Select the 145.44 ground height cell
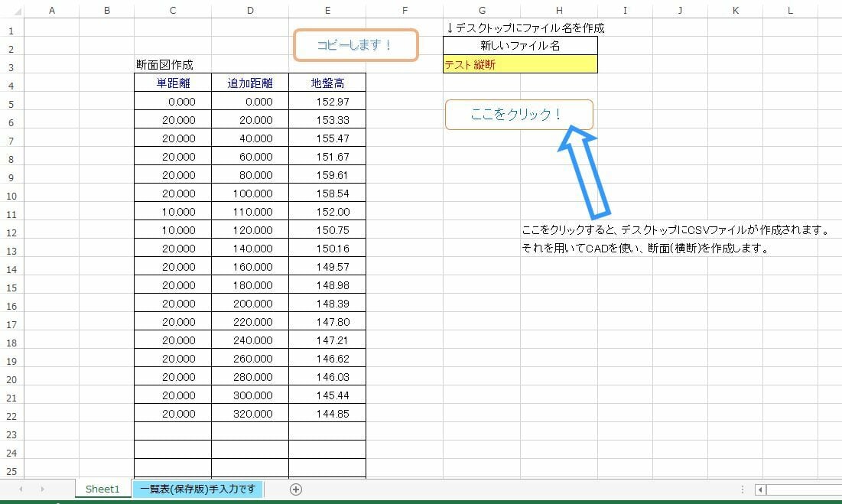842x504 pixels. (x=327, y=395)
